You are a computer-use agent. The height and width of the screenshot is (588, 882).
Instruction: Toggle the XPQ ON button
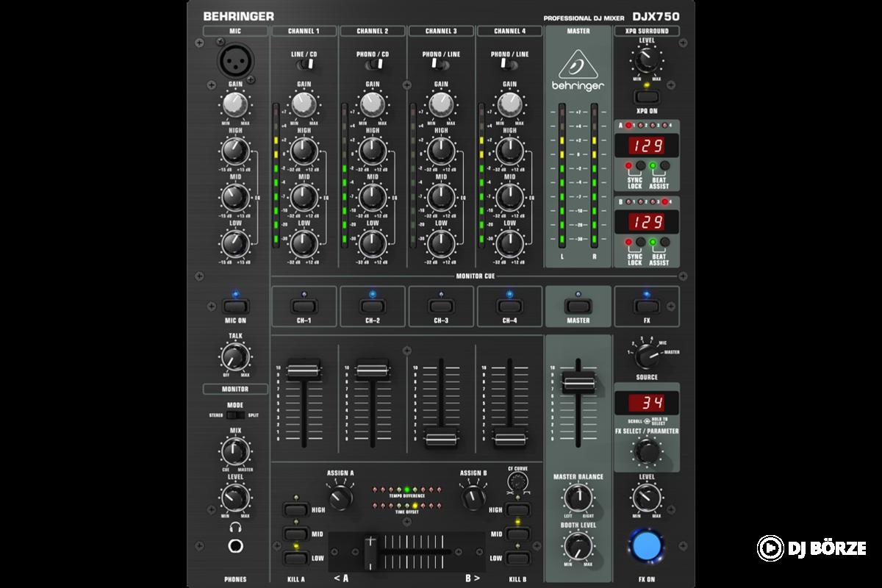coord(647,96)
